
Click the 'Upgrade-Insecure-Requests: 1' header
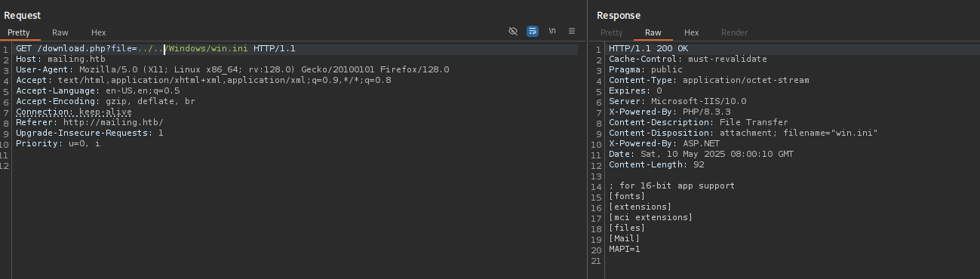point(90,133)
